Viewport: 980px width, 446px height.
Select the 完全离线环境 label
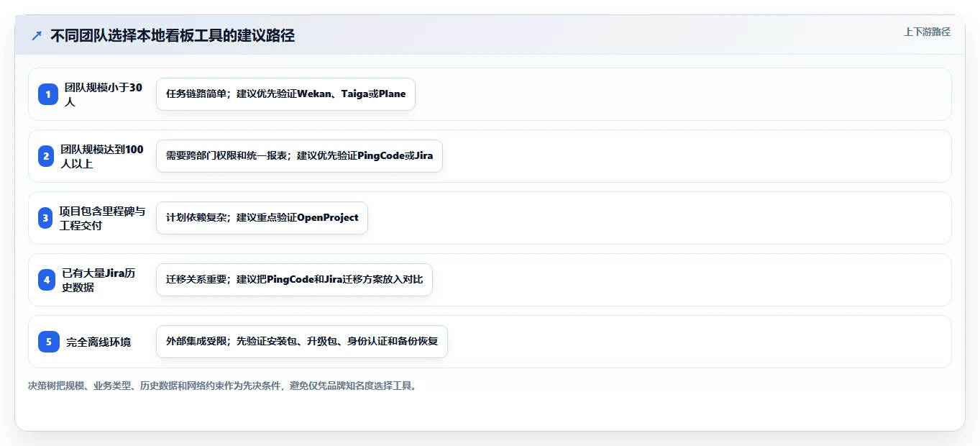coord(99,342)
